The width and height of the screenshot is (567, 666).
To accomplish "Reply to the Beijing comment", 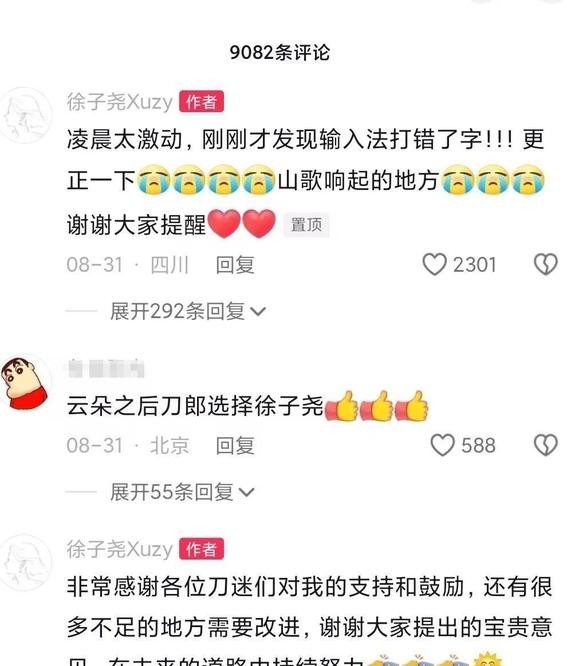I will point(235,445).
